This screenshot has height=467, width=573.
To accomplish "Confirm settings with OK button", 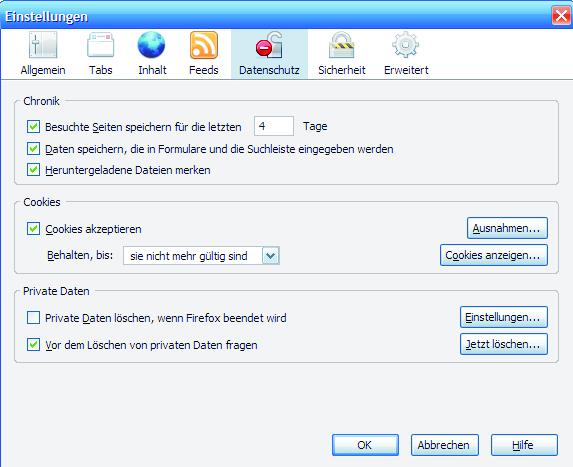I will tap(365, 445).
